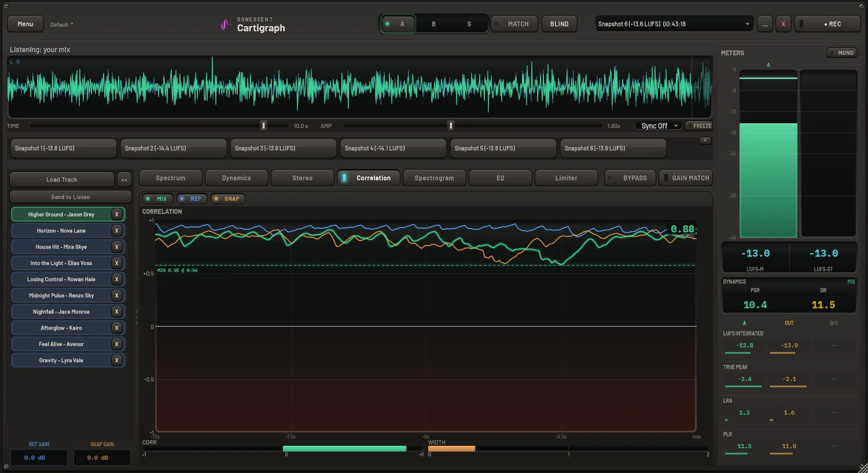Collapse snapshots row with small arrow
This screenshot has height=473, width=868.
click(x=705, y=141)
